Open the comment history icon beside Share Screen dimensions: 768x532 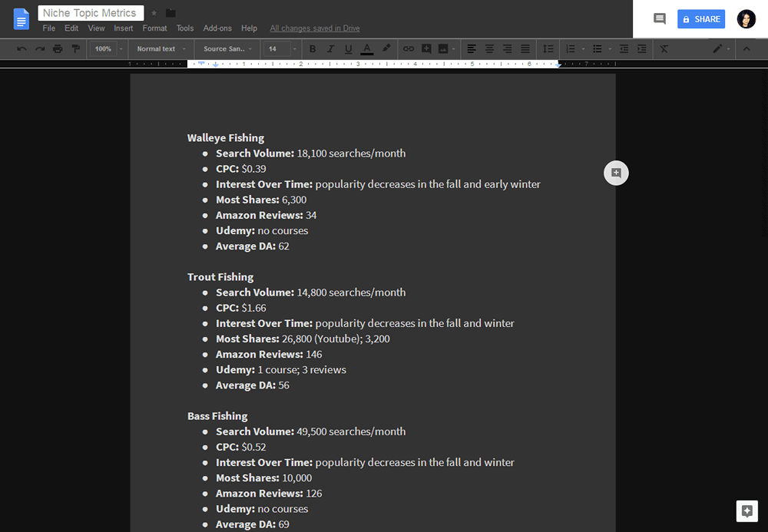tap(660, 19)
